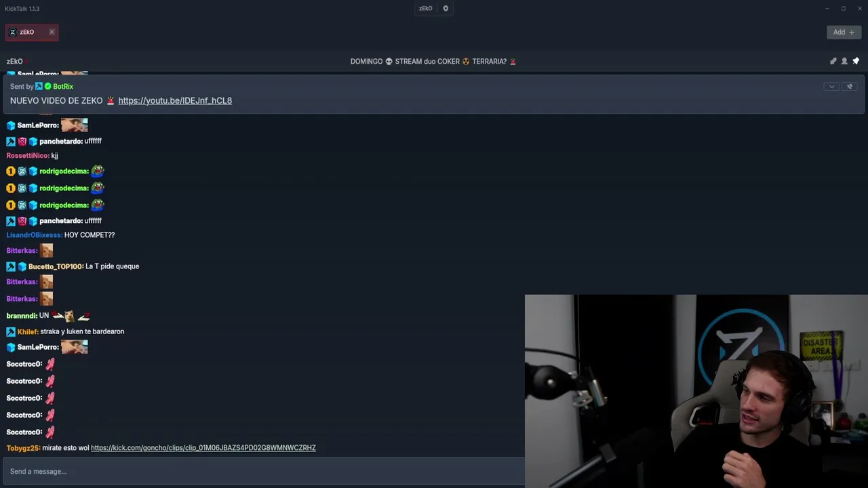Open Tobygz25's user card
The height and width of the screenshot is (488, 868).
pos(24,448)
